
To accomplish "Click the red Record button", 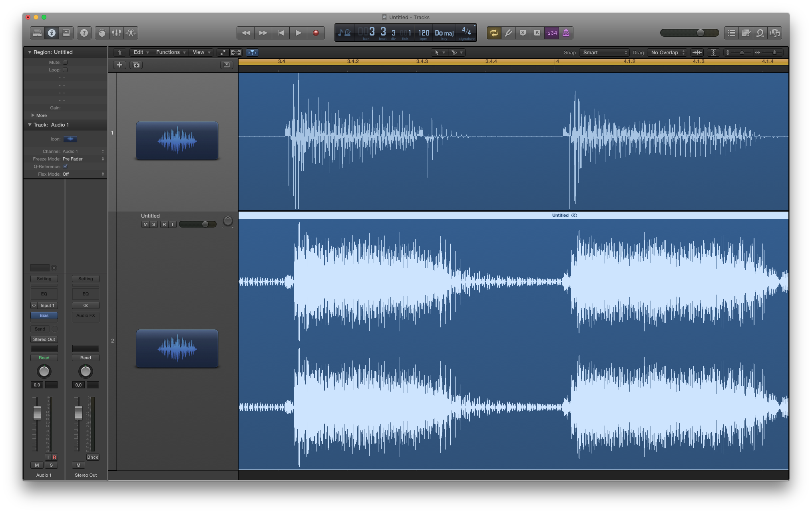I will (316, 33).
